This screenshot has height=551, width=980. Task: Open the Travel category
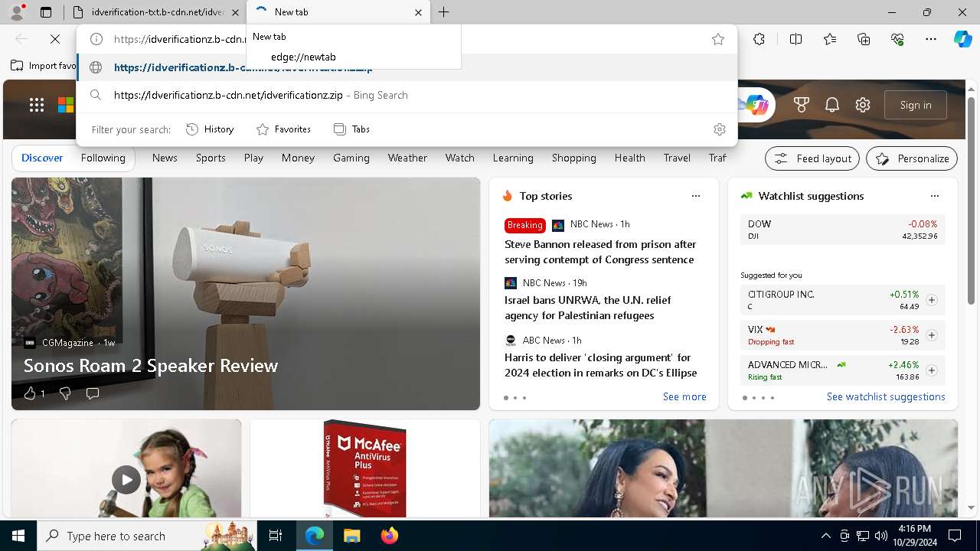[677, 158]
